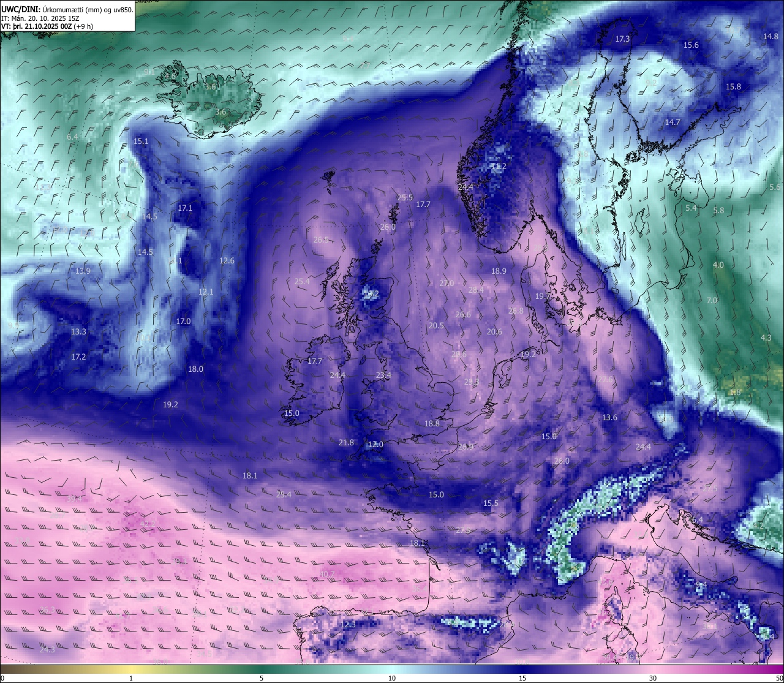Click the map value '17.3'
The image size is (784, 683).
[622, 39]
